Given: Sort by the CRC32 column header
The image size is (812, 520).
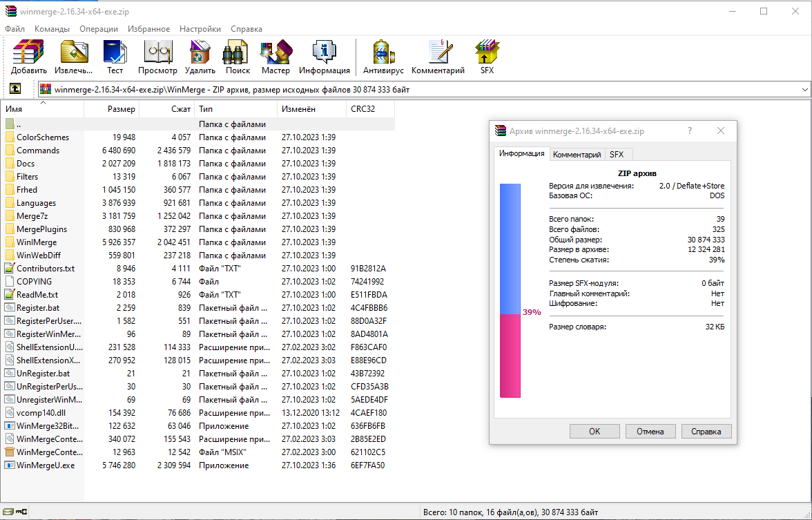Looking at the screenshot, I should (370, 109).
